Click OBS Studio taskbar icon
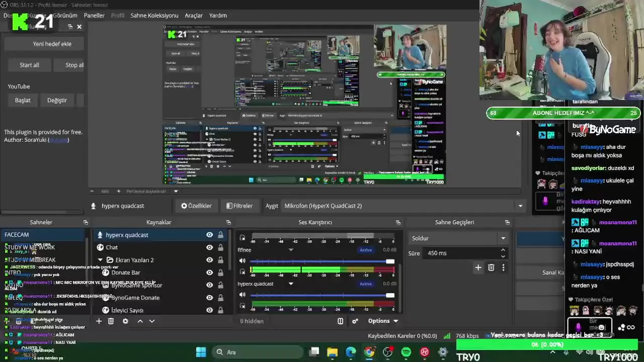644x362 pixels. 387,352
